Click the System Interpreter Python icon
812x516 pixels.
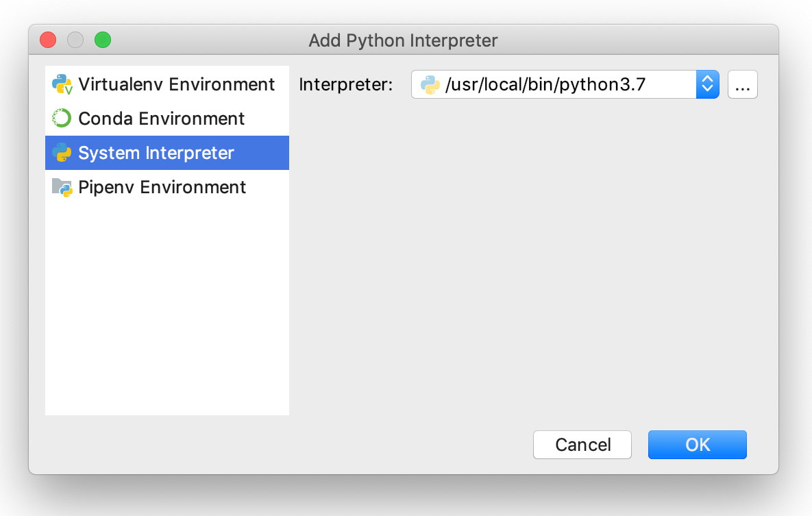(60, 152)
